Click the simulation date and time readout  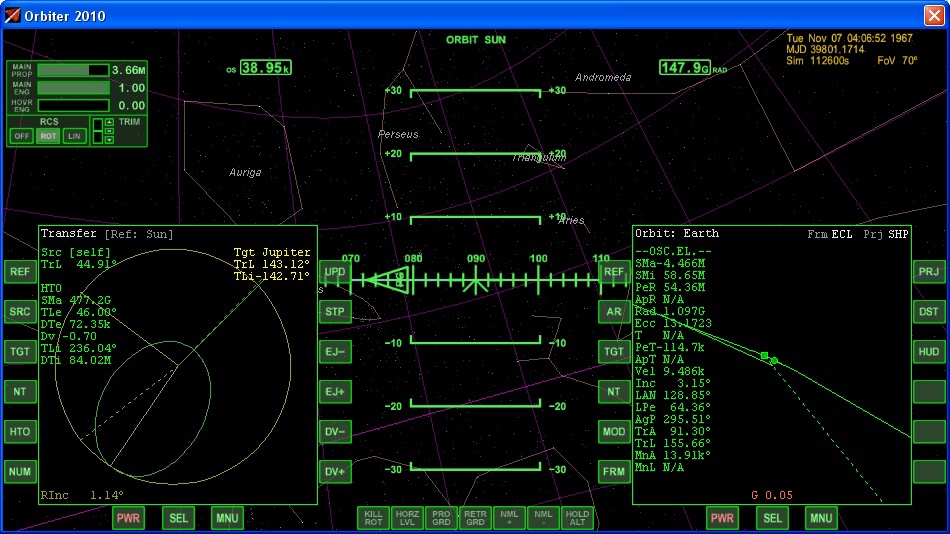pyautogui.click(x=849, y=38)
